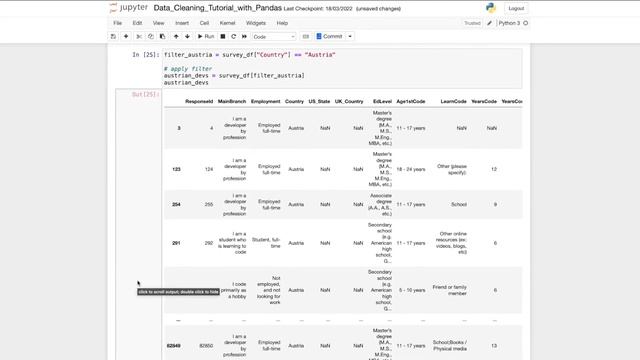Image resolution: width=640 pixels, height=360 pixels.
Task: Copy selected cells icon
Action: coord(151,36)
